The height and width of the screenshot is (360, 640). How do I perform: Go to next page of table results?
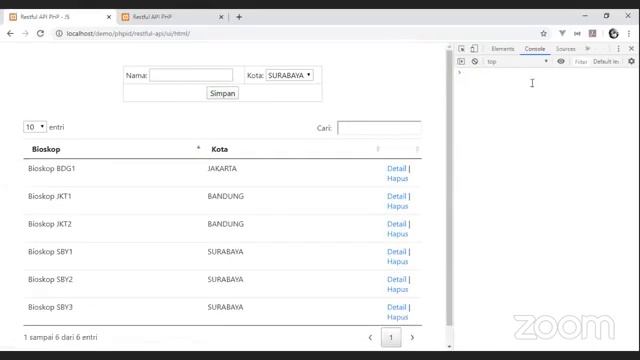point(412,338)
